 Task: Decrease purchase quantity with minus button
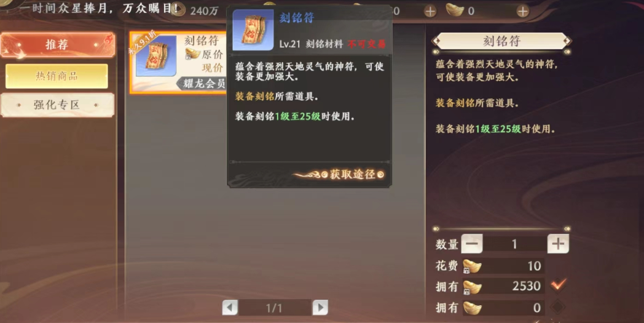tap(472, 244)
